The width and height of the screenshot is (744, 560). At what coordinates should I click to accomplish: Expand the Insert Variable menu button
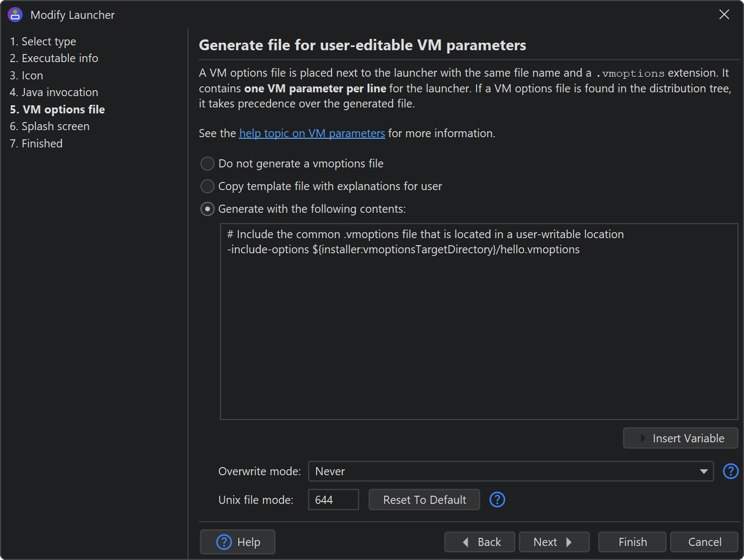click(x=680, y=438)
